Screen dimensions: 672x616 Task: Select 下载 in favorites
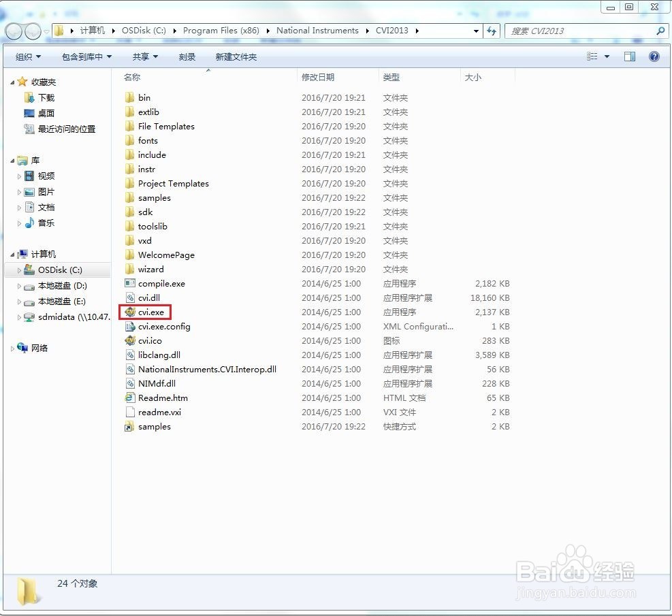(x=46, y=97)
